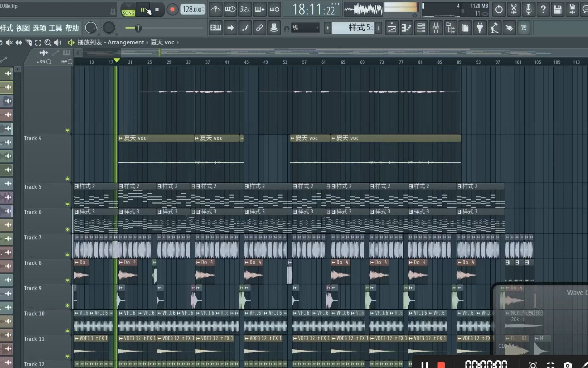Show audio clips tab in picker
588x368 pixels.
44,53
